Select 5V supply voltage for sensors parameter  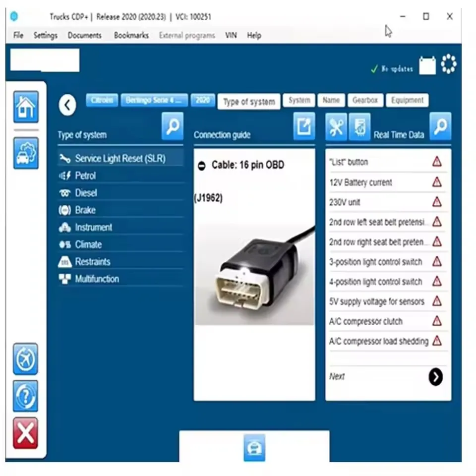[x=388, y=301]
